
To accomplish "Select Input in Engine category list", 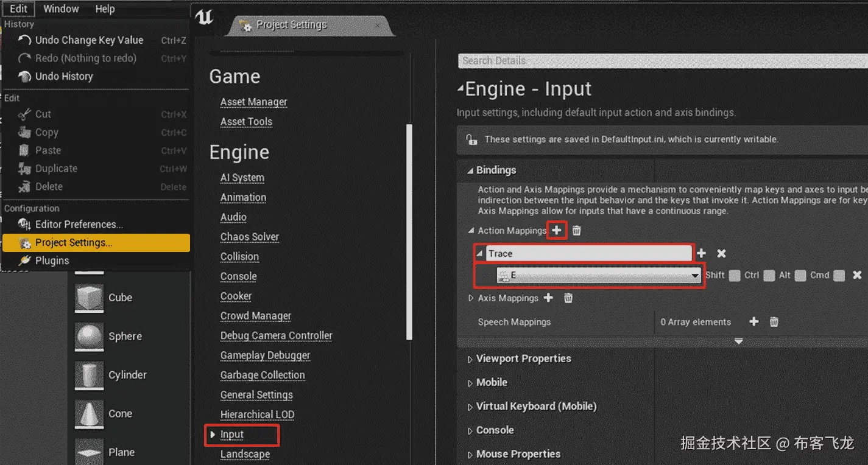I will coord(232,435).
